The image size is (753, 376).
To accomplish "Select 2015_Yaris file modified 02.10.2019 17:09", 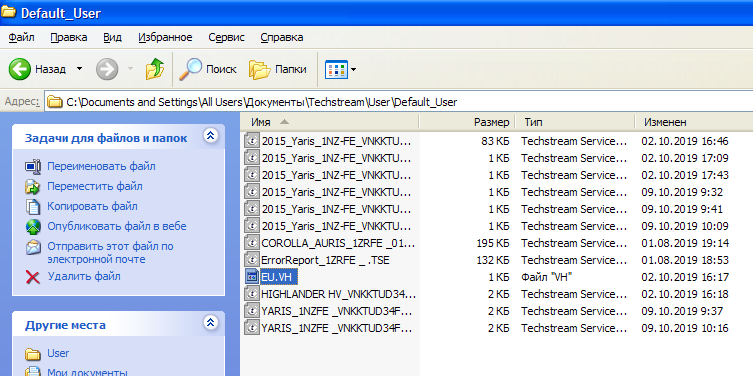I will (x=336, y=158).
